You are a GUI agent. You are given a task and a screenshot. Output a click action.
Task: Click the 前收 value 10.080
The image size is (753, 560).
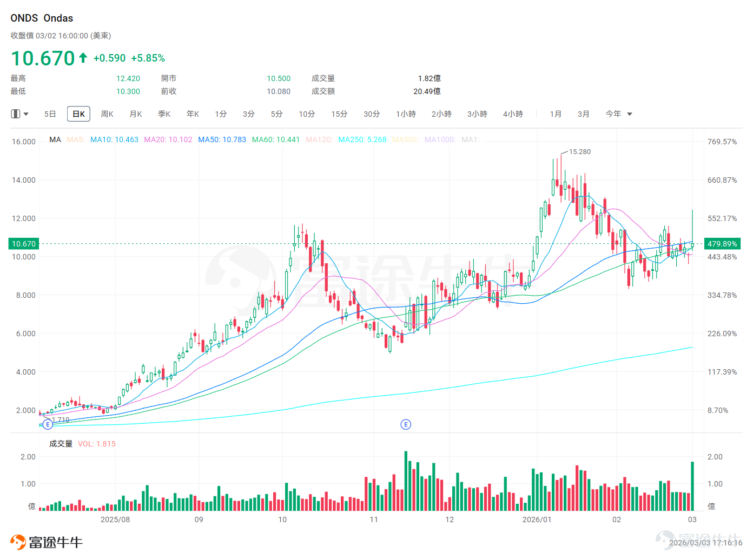click(x=279, y=91)
